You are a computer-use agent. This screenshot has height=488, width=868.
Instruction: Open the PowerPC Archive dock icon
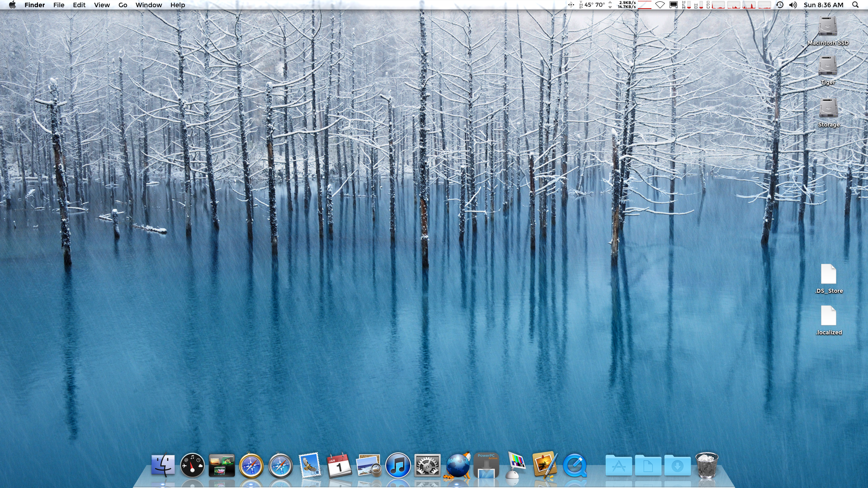(x=486, y=465)
